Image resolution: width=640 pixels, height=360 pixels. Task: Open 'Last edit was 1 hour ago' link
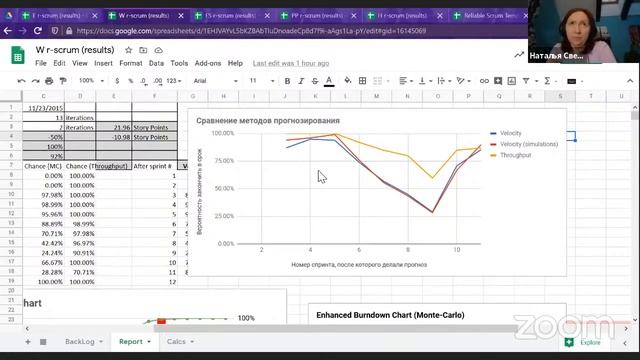click(x=291, y=63)
